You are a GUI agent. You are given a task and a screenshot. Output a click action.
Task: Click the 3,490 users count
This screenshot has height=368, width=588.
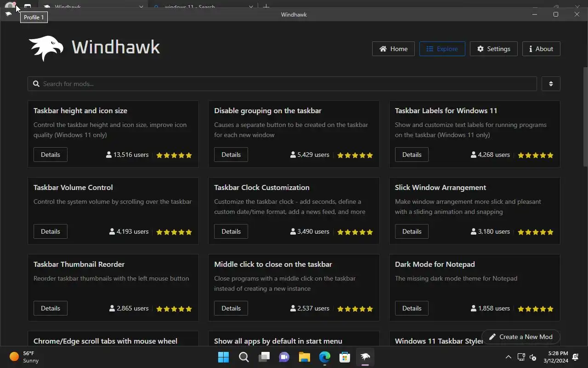point(310,231)
